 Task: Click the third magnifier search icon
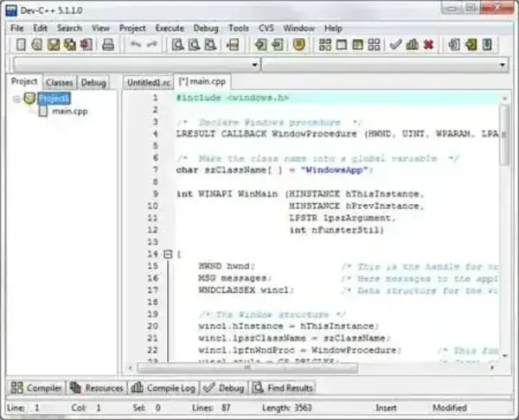click(210, 44)
